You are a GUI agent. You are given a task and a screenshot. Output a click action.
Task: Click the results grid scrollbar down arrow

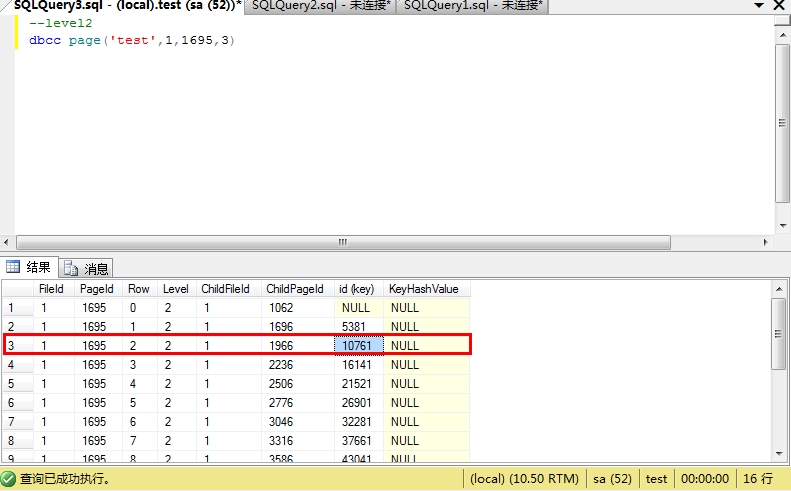click(779, 454)
